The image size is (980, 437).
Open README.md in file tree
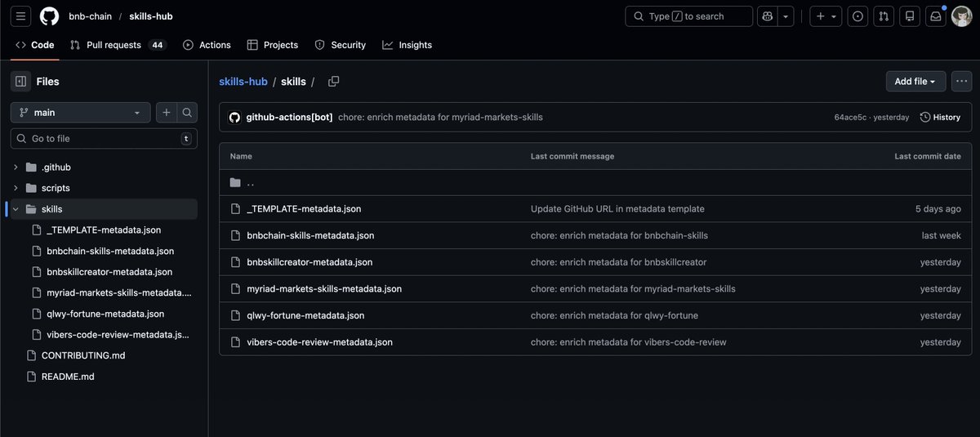(x=68, y=377)
